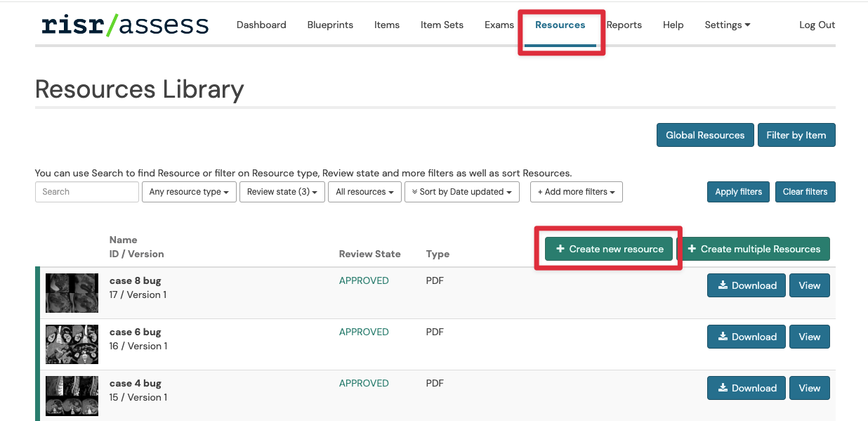Expand the Settings menu

coord(727,25)
